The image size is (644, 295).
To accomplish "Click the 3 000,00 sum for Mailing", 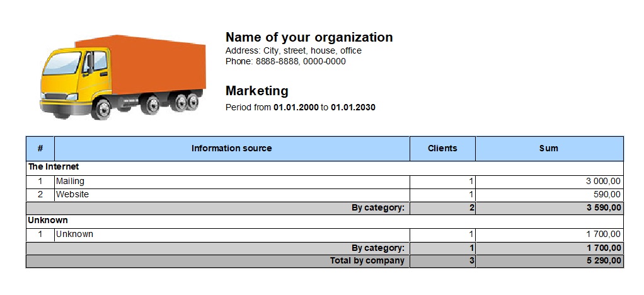I will pyautogui.click(x=603, y=181).
